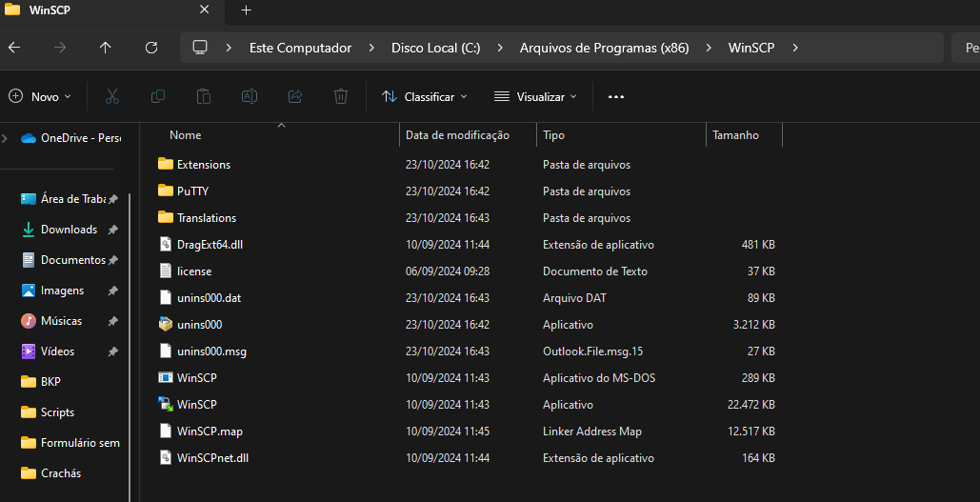Sort files by Tamanho column header
The width and height of the screenshot is (980, 502).
[735, 135]
